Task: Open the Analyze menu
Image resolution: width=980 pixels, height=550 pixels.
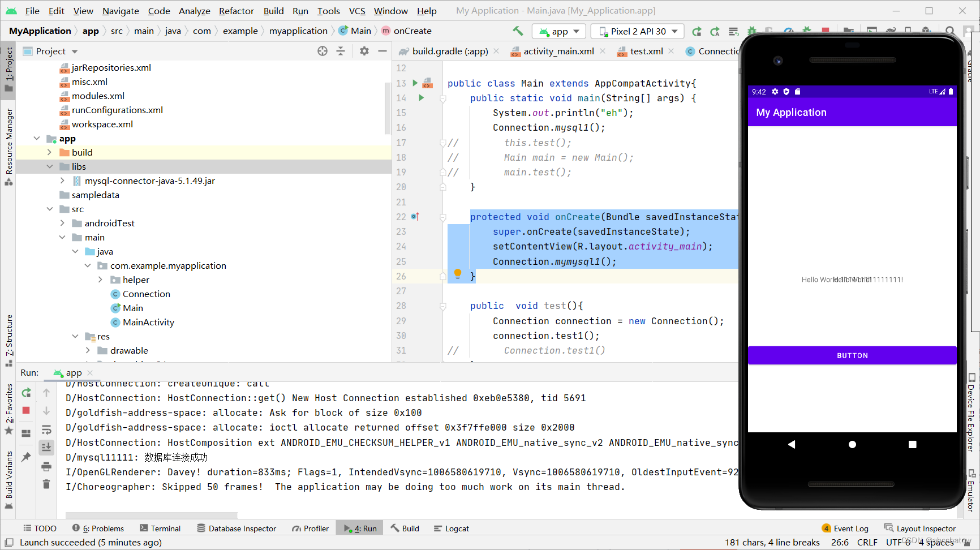Action: pyautogui.click(x=194, y=11)
